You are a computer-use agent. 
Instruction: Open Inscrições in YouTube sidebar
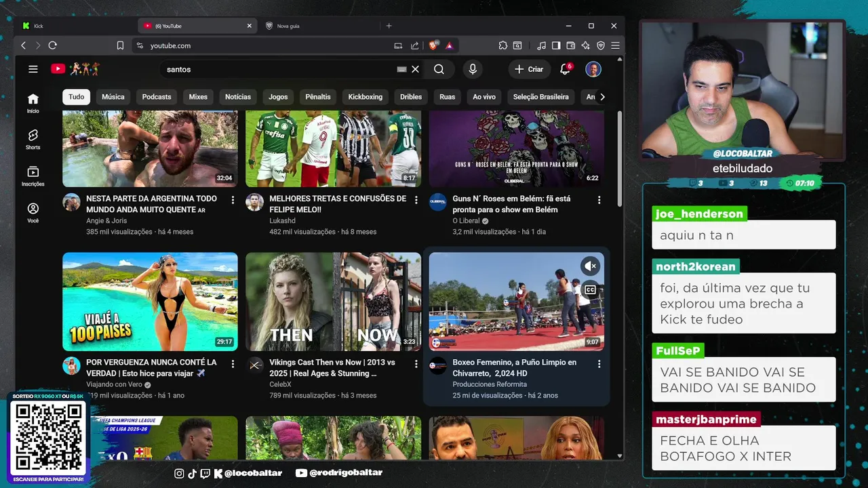pos(33,176)
